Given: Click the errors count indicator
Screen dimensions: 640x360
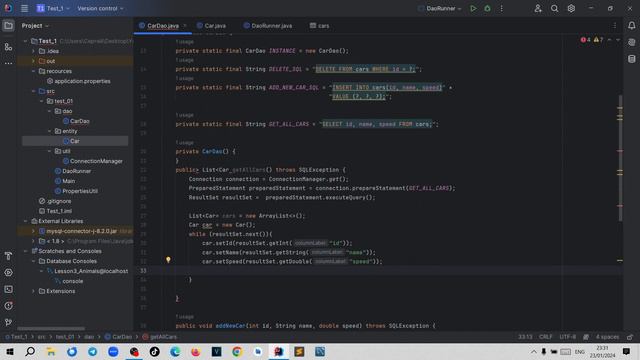Looking at the screenshot, I should click(585, 40).
